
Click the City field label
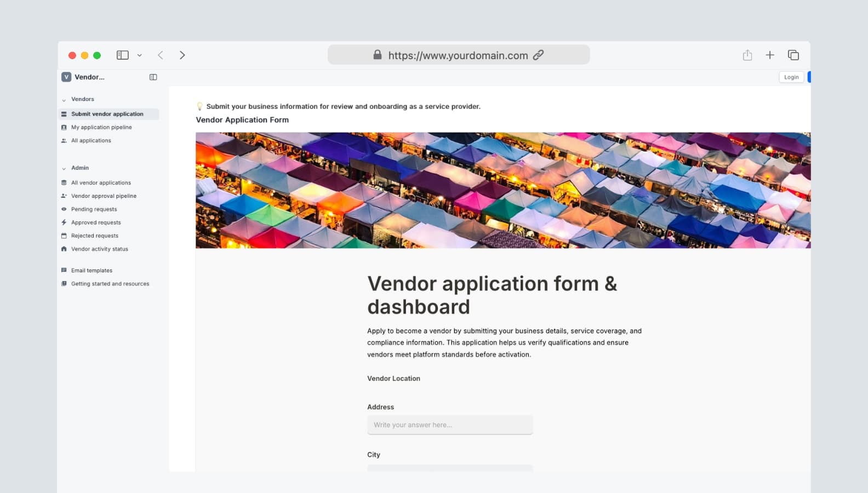coord(374,455)
